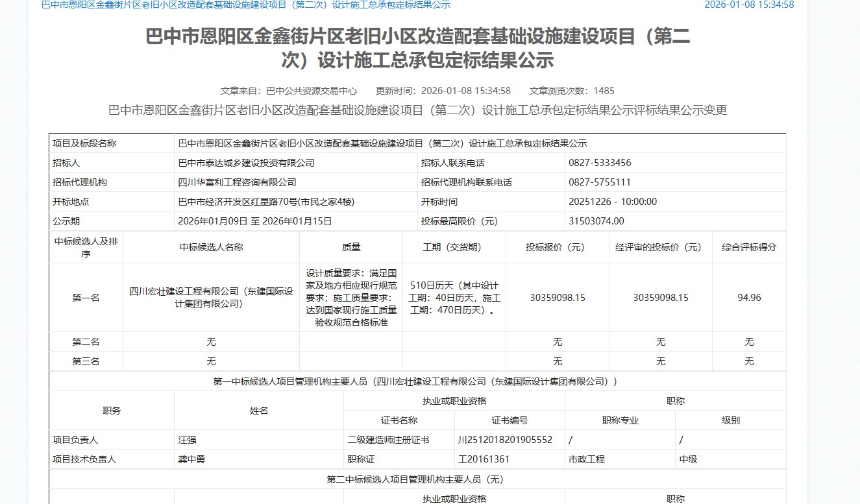The image size is (860, 504).
Task: Click the 综合评标得分 value 94.96
Action: [749, 298]
